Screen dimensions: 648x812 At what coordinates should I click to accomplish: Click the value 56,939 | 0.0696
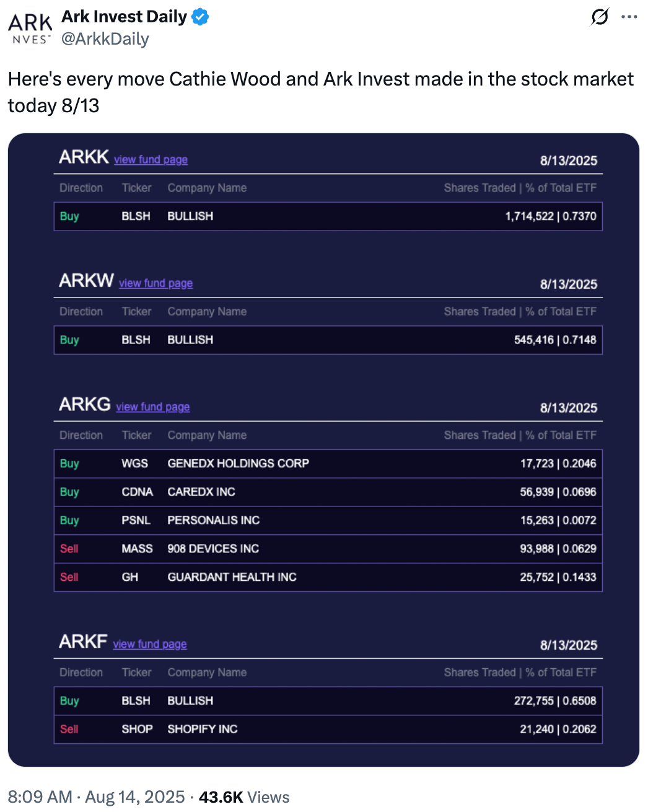[558, 492]
